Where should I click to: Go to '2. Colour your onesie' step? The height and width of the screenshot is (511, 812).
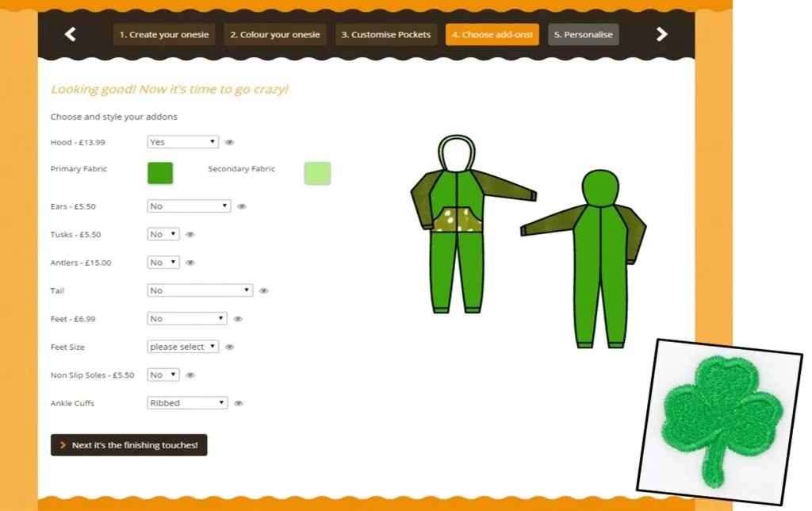click(x=275, y=35)
